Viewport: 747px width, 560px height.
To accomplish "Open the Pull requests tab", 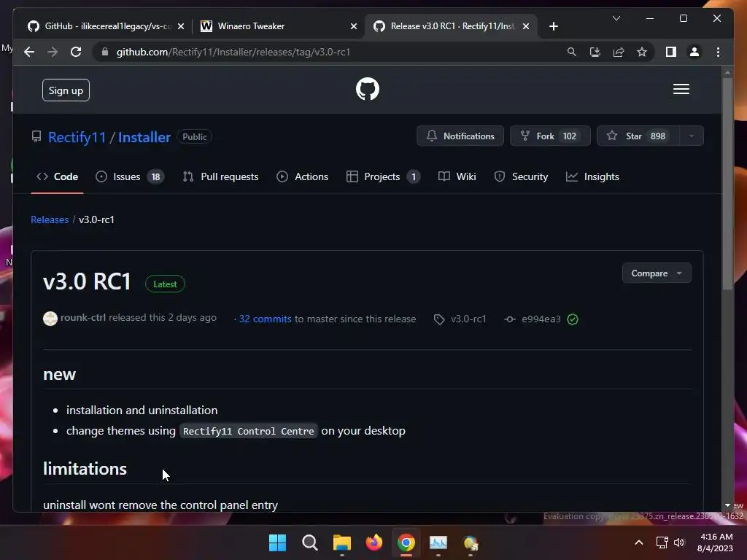I will (220, 176).
